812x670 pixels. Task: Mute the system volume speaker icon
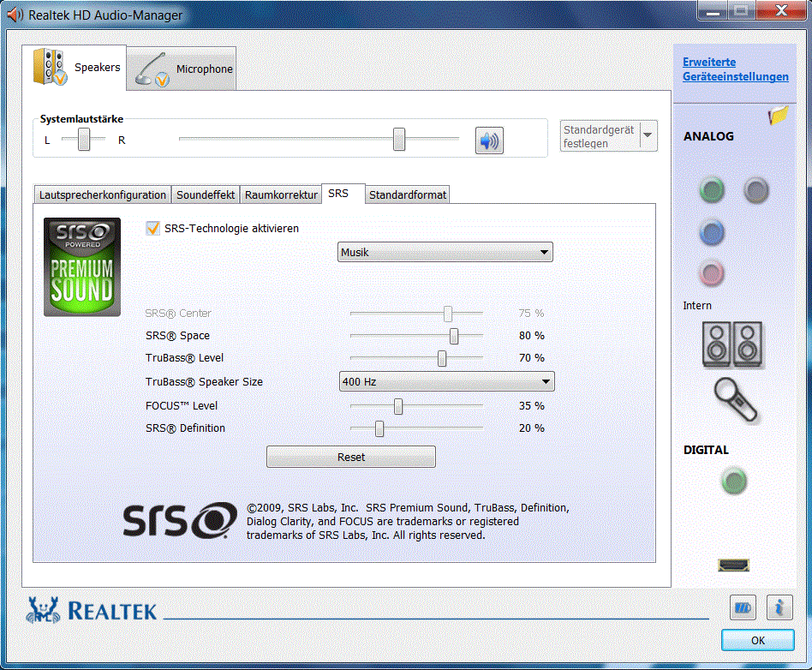click(x=489, y=141)
